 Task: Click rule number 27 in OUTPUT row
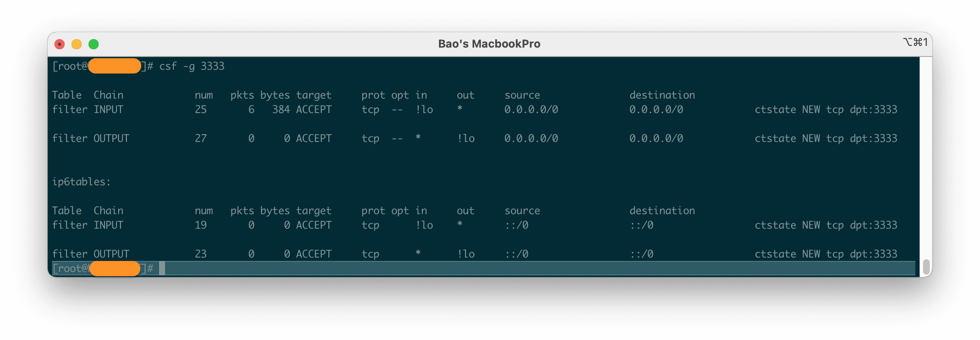(x=201, y=139)
